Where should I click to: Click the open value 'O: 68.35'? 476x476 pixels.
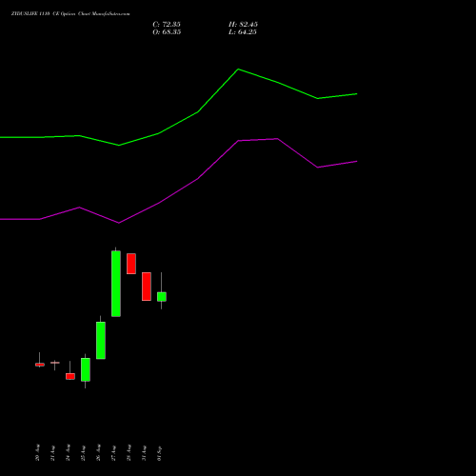(x=167, y=31)
